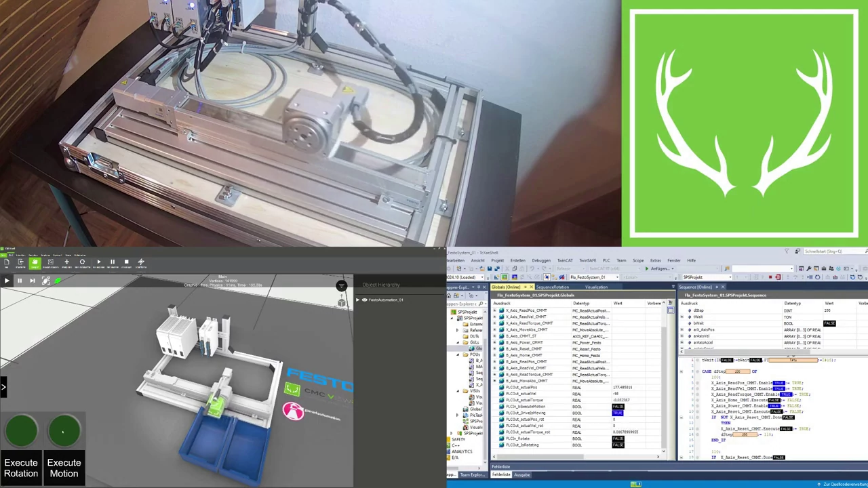868x488 pixels.
Task: Open the filter icon above Object Hierarchy
Action: click(x=342, y=285)
